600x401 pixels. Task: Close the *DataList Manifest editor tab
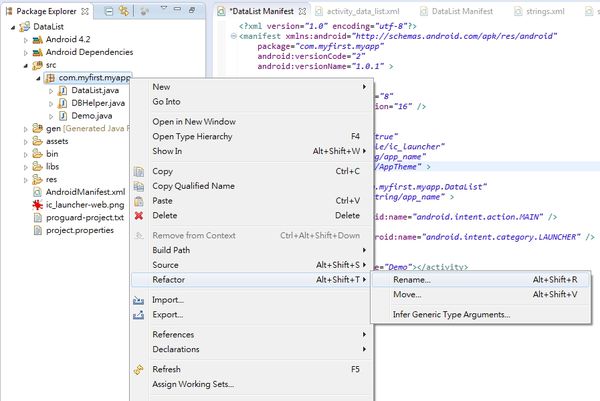(x=302, y=11)
